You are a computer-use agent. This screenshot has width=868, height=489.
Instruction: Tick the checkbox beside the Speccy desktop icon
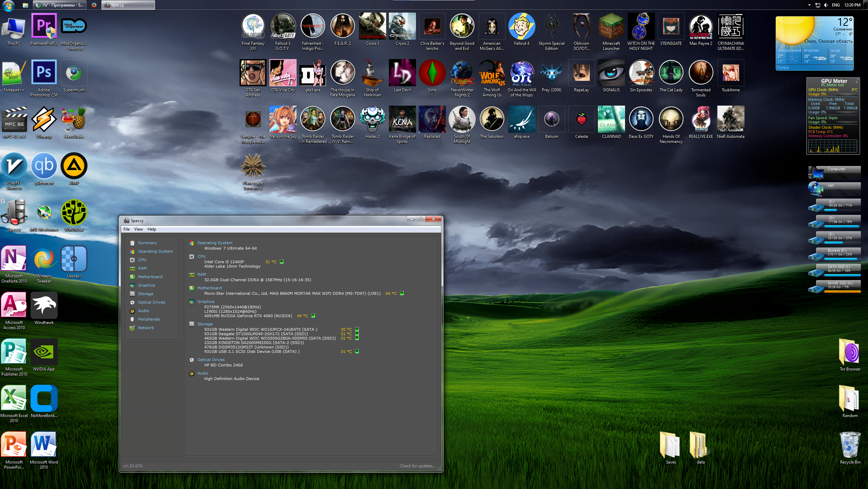[x=3, y=201]
